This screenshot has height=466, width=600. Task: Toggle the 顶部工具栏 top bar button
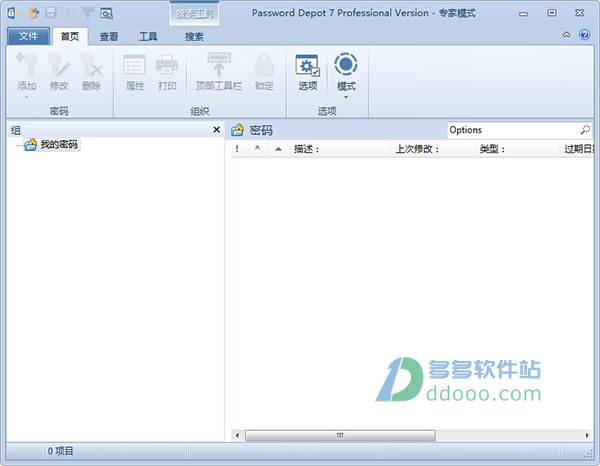point(219,72)
